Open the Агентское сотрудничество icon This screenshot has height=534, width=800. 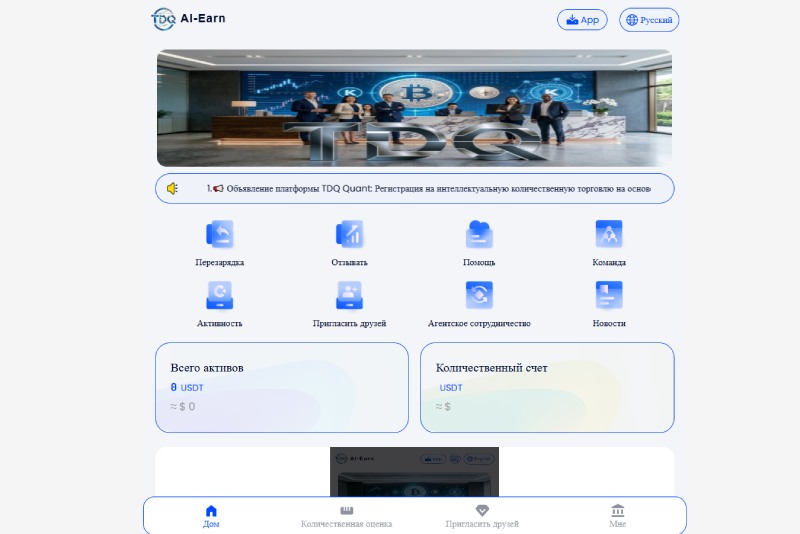pyautogui.click(x=479, y=295)
